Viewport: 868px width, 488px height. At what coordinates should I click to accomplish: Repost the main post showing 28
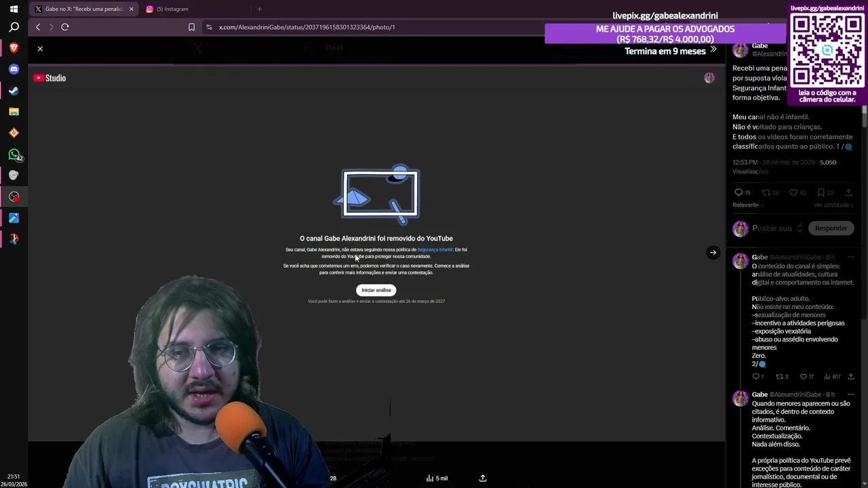pyautogui.click(x=770, y=192)
